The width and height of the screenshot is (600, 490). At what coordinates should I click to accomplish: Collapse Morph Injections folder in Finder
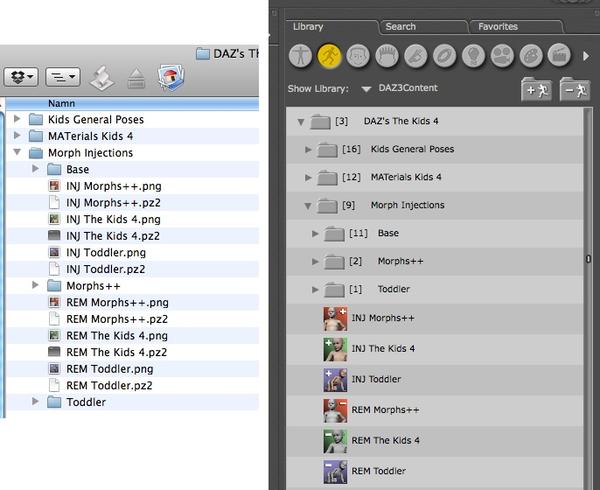point(17,152)
